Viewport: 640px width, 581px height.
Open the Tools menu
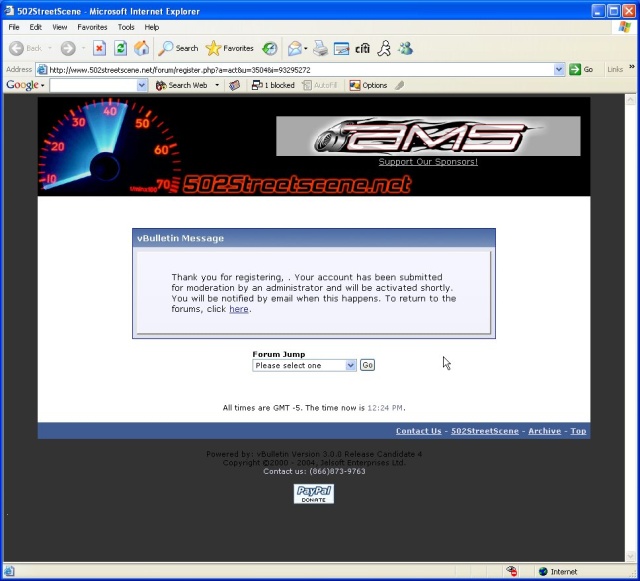tap(126, 27)
